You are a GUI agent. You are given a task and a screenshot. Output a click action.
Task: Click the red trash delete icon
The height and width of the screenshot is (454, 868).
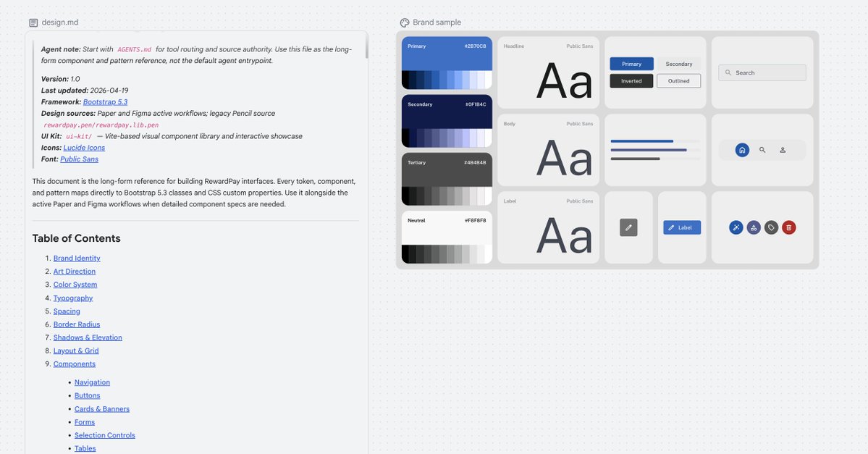point(789,227)
